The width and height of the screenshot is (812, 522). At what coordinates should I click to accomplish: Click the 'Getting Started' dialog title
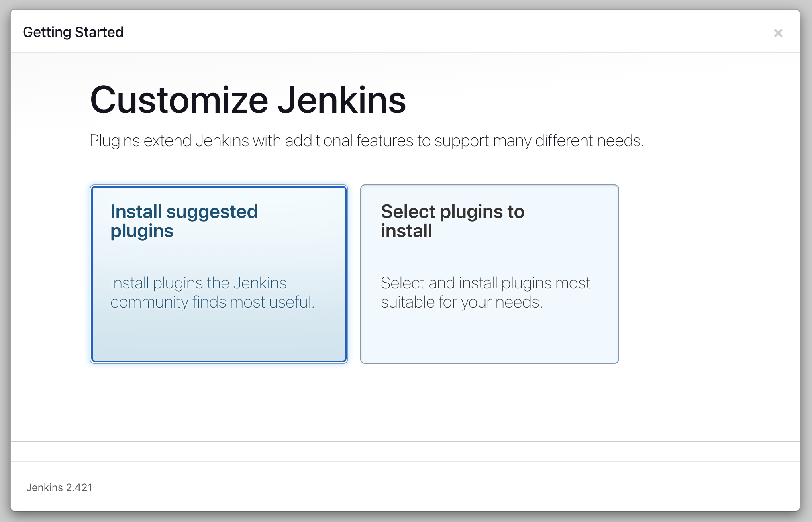[73, 32]
